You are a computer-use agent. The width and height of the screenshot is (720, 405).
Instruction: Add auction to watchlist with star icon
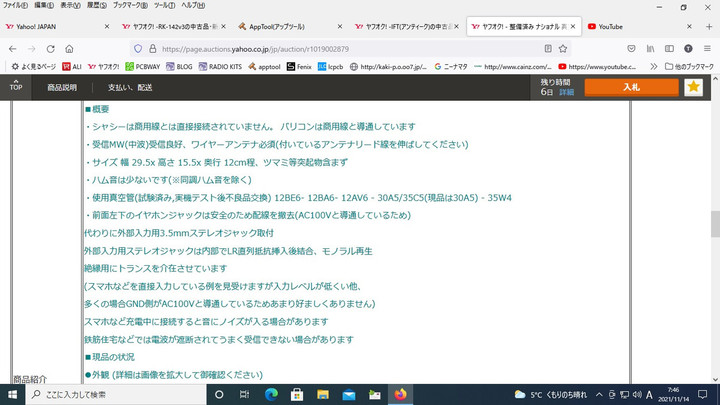(693, 87)
